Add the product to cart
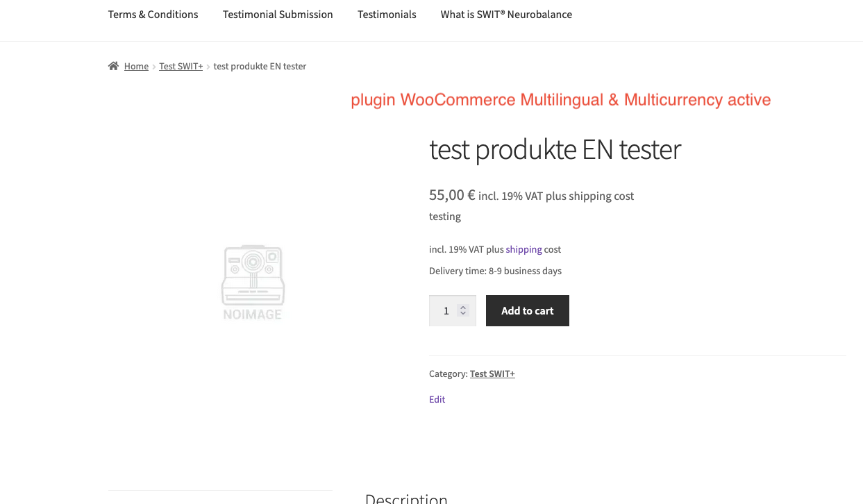The image size is (863, 504). [x=528, y=310]
